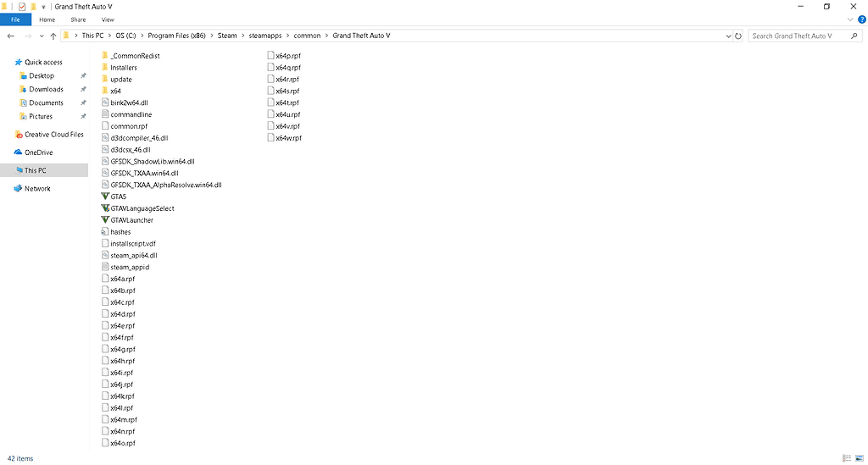Open the View ribbon tab
Viewport: 868px width, 465px height.
(x=108, y=19)
